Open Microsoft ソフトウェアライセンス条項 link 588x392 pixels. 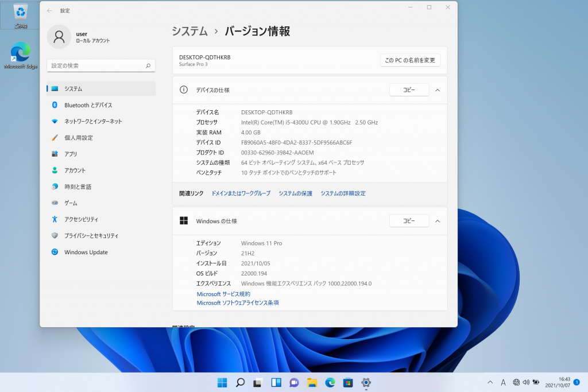pos(238,303)
